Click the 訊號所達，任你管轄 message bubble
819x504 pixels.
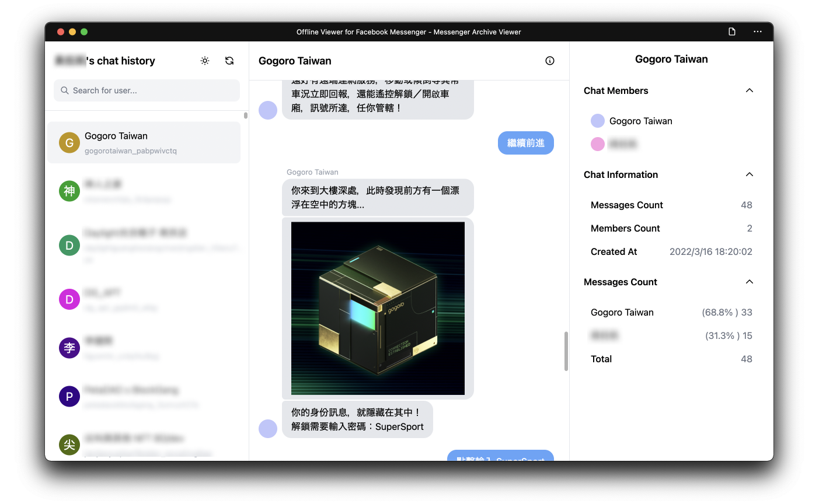(378, 100)
